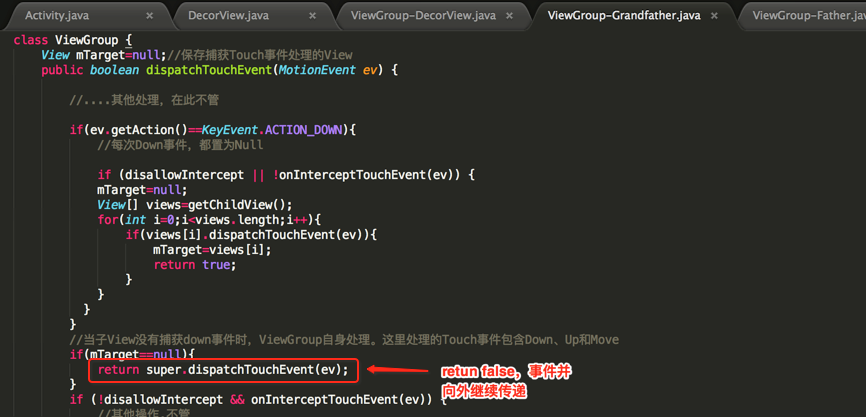866x417 pixels.
Task: Place cursor on disallowIntercept if-statement
Action: (287, 175)
